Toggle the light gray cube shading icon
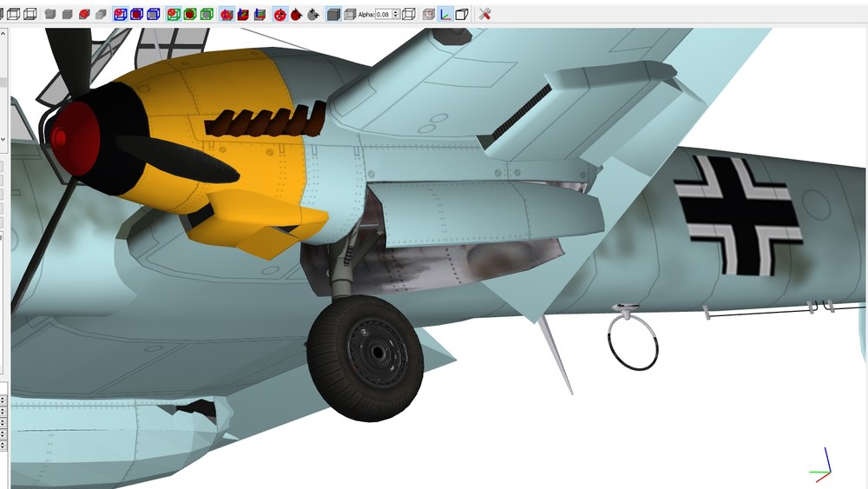Viewport: 868px width, 489px height. pyautogui.click(x=349, y=15)
